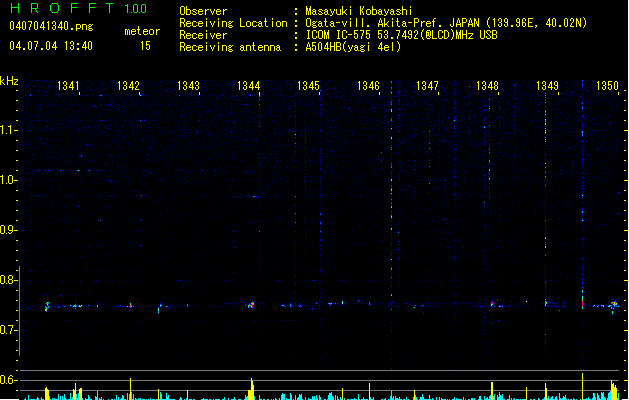Click the 0.7 kHz axis label
This screenshot has height=400, width=629.
[7, 330]
